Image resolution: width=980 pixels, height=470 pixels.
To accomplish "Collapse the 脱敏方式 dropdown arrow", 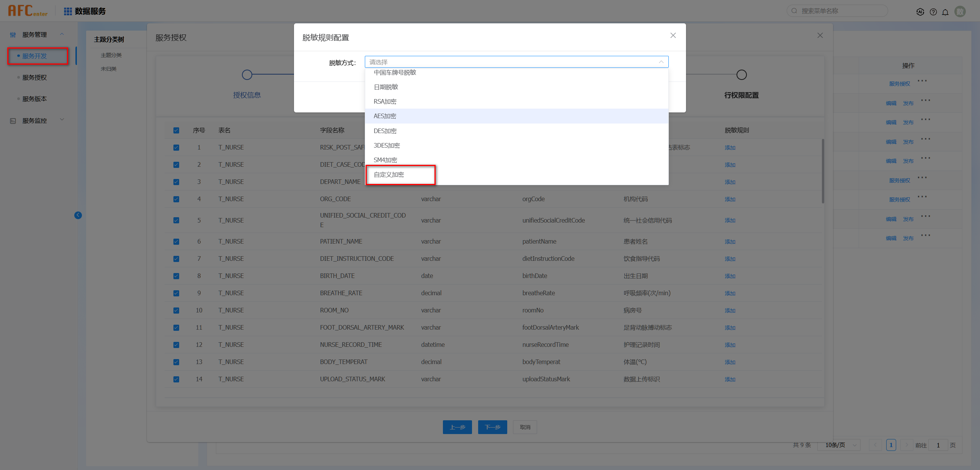I will (x=661, y=62).
